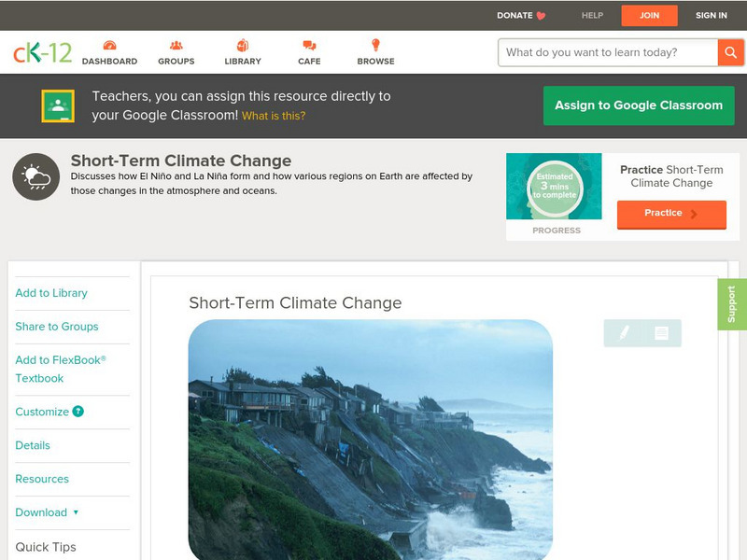This screenshot has height=560, width=747.
Task: Open the Dashboard icon in navigation
Action: pyautogui.click(x=111, y=44)
